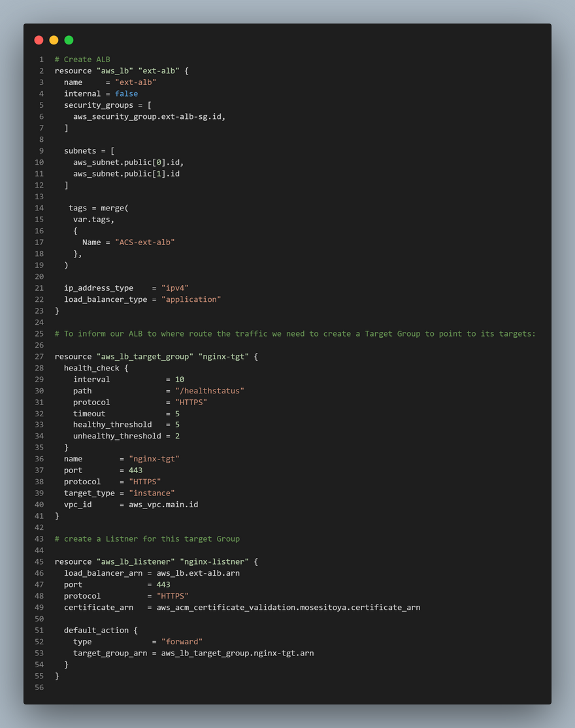Click aws_lb_target_group.nginx-tgt.arn reference

[x=237, y=654]
